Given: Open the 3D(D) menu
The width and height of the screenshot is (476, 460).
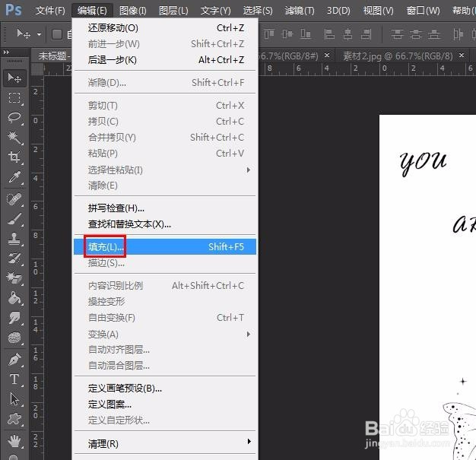Looking at the screenshot, I should 338,11.
